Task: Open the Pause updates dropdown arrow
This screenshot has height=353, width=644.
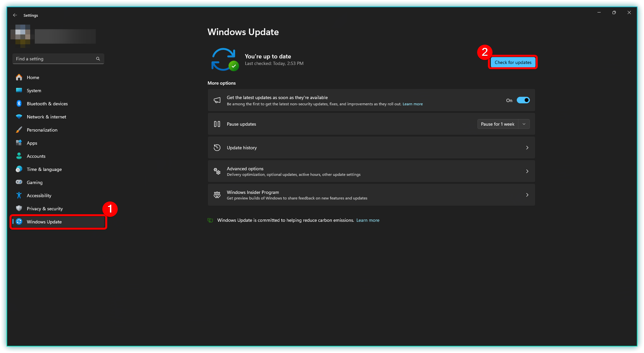Action: (x=524, y=124)
